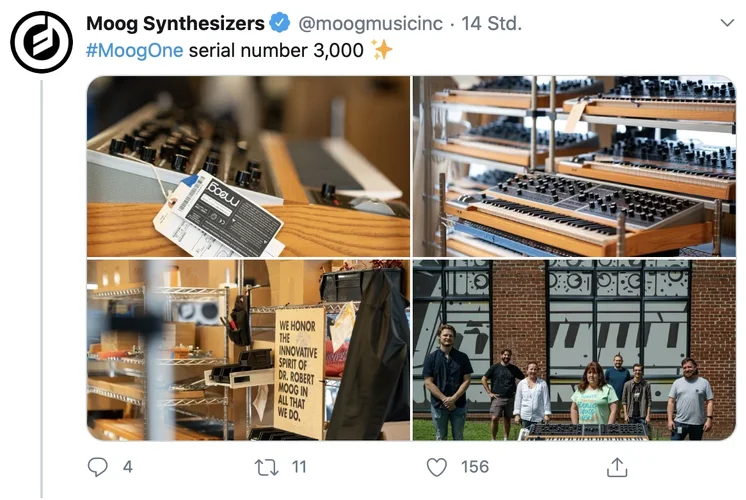Open the 'We Honor' sign photo
This screenshot has width=746, height=500.
(x=248, y=350)
